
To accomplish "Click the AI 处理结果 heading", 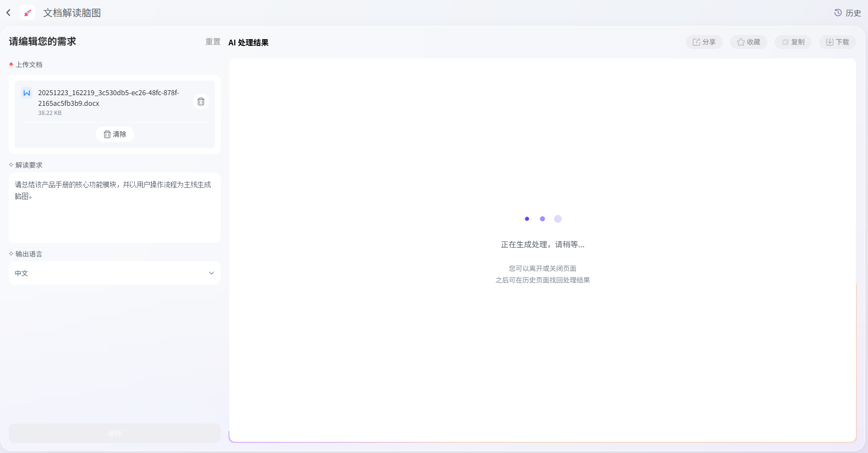I will click(x=248, y=42).
